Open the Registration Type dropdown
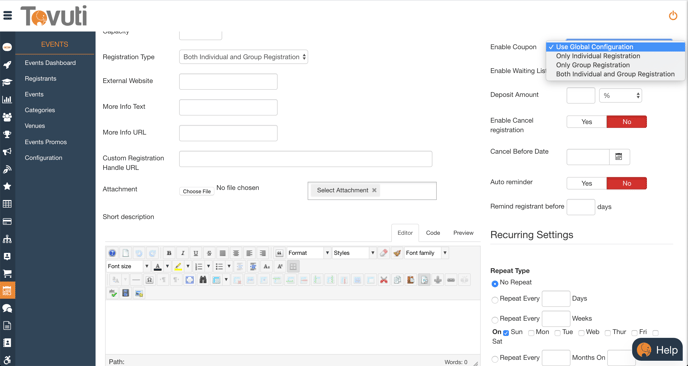Viewport: 688px width, 366px height. click(x=244, y=57)
